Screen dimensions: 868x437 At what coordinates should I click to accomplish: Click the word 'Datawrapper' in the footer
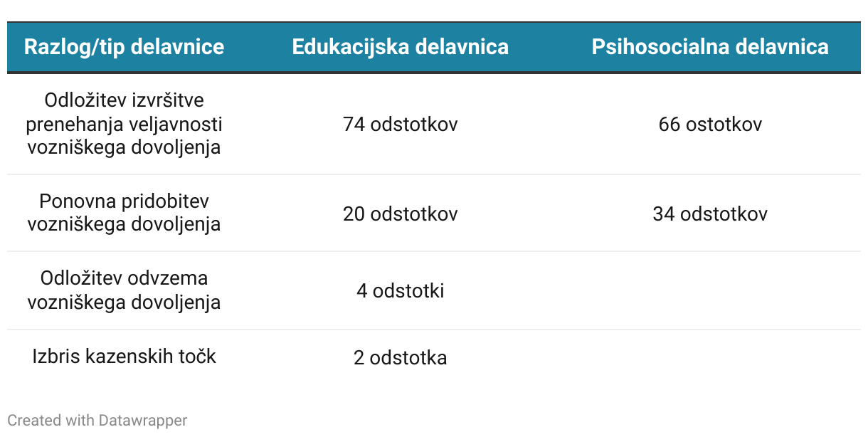[144, 421]
